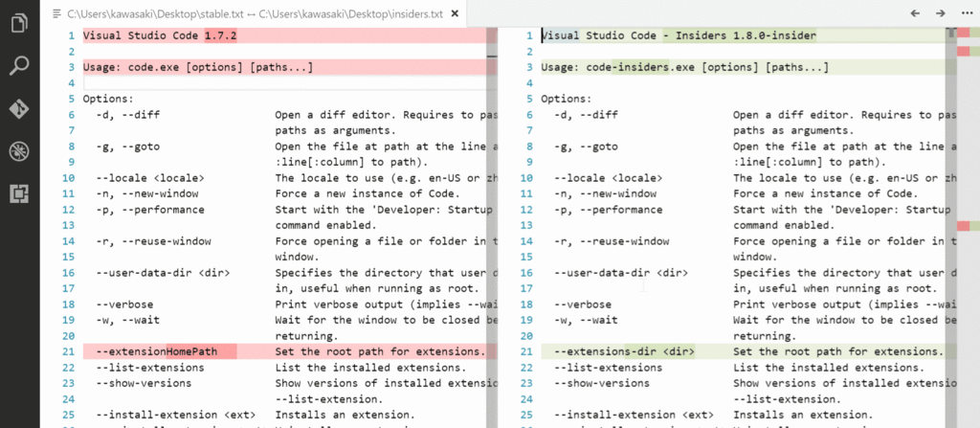This screenshot has width=980, height=428.
Task: Click '-w, --wait' in the left pane
Action: tap(127, 320)
